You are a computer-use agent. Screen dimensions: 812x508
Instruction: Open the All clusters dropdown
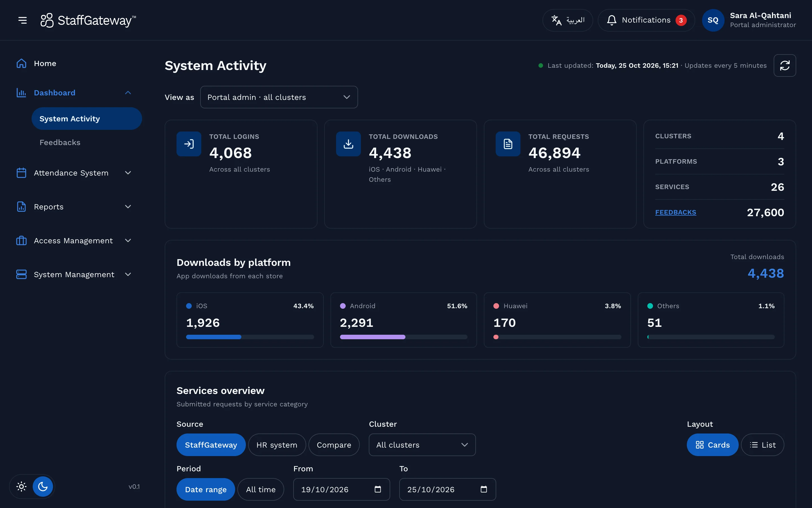tap(422, 445)
